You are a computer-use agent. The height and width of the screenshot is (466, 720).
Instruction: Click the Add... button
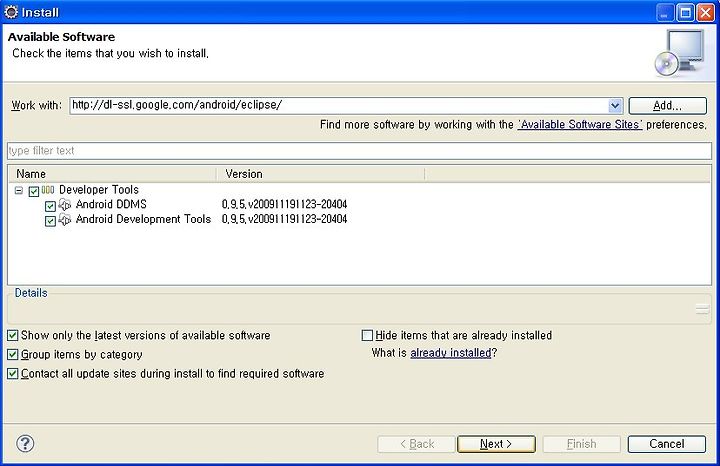(x=667, y=106)
